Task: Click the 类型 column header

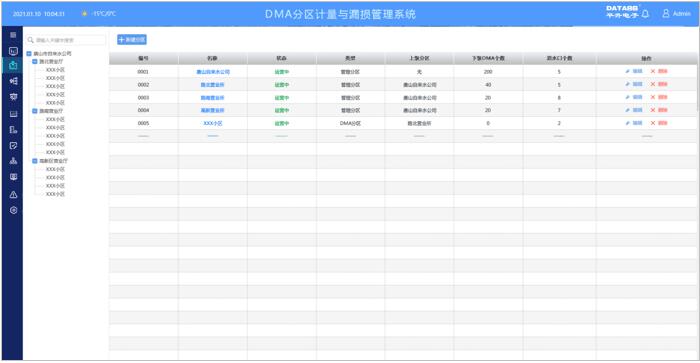Action: point(350,58)
